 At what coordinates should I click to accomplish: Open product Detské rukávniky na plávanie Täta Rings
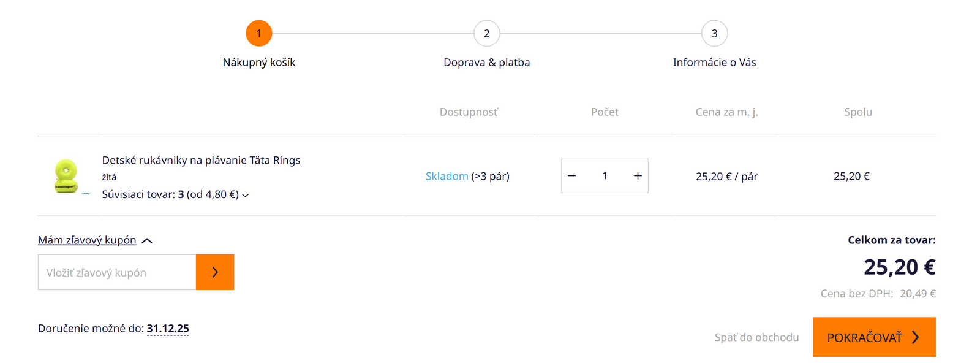[201, 160]
